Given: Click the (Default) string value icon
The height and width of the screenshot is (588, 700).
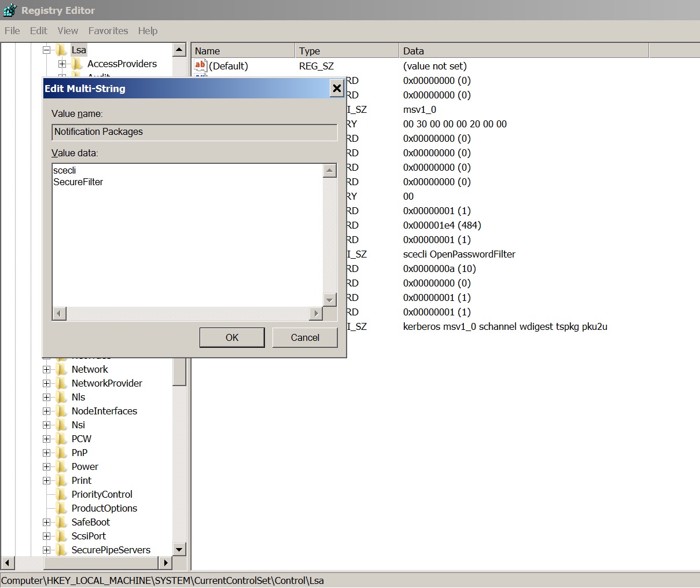Looking at the screenshot, I should [x=200, y=66].
